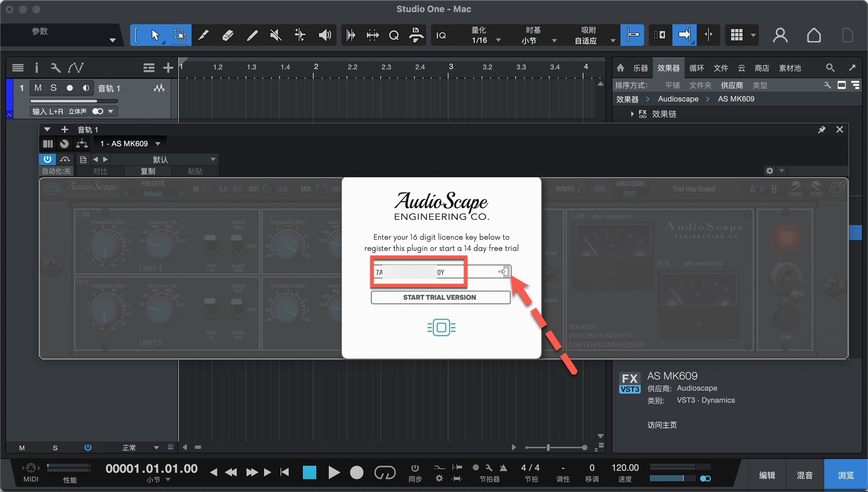
Task: Click the record button in transport
Action: point(357,473)
